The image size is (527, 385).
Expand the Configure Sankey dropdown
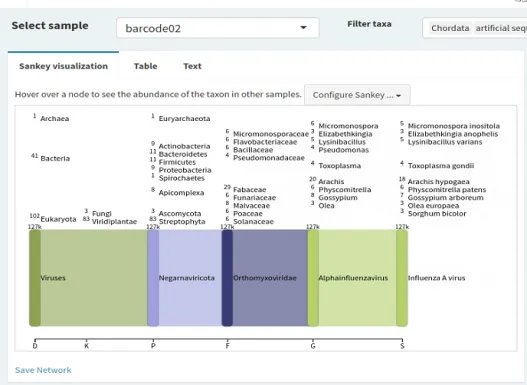(357, 95)
